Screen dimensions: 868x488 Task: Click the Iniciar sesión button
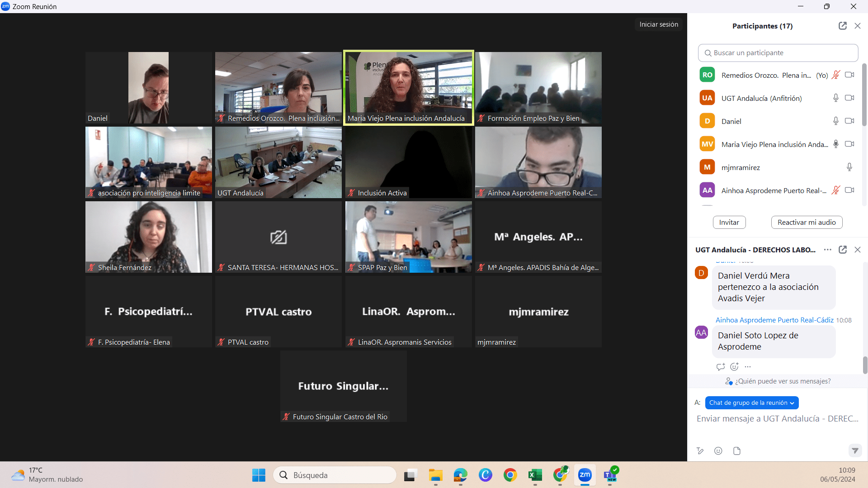658,24
